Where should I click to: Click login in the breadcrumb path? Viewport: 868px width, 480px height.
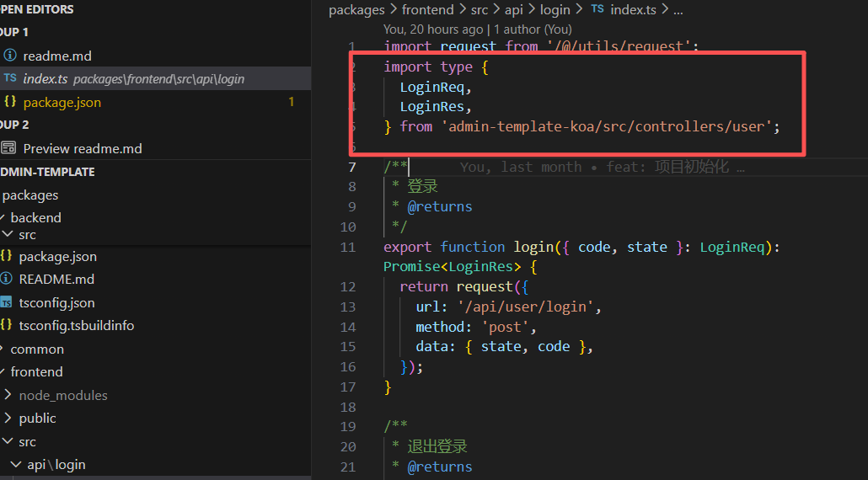[555, 10]
